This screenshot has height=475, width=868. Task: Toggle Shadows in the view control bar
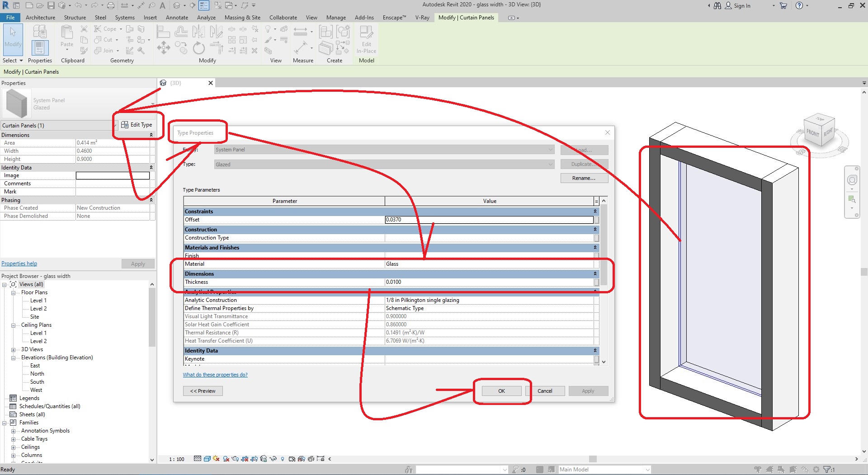[226, 459]
